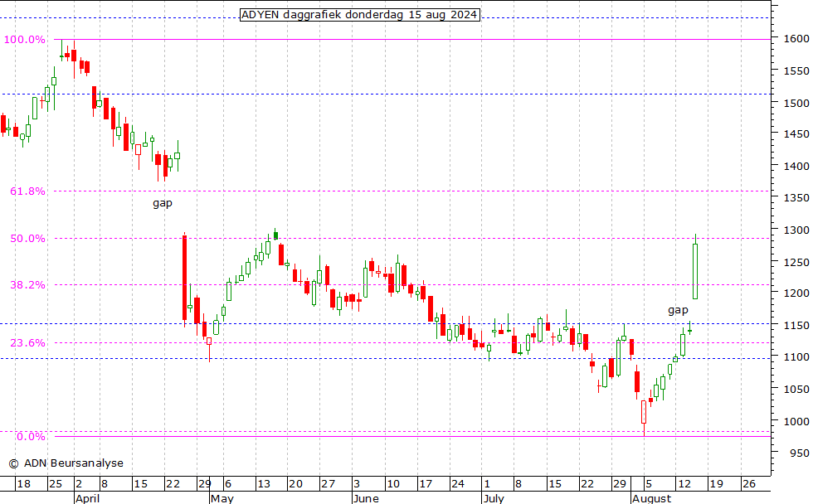Viewport: 813px width, 504px height.
Task: Click the tall green candle at the far right
Action: (x=695, y=271)
